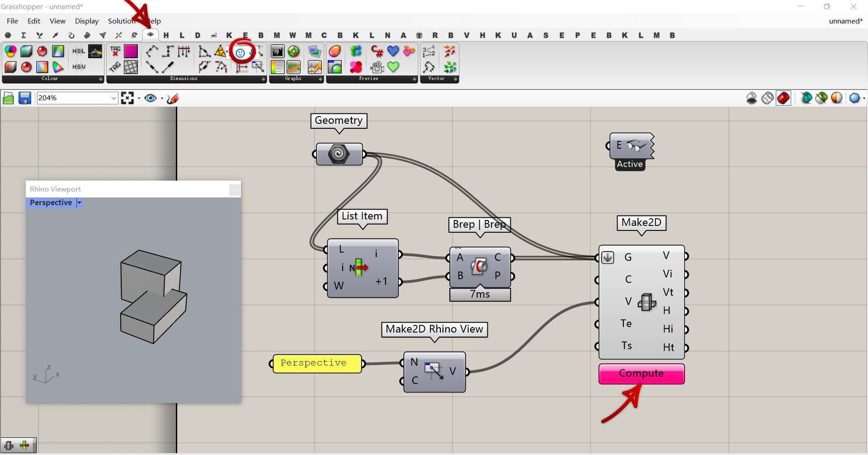The height and width of the screenshot is (455, 868).
Task: Switch to the Maths sigma tab
Action: click(24, 35)
